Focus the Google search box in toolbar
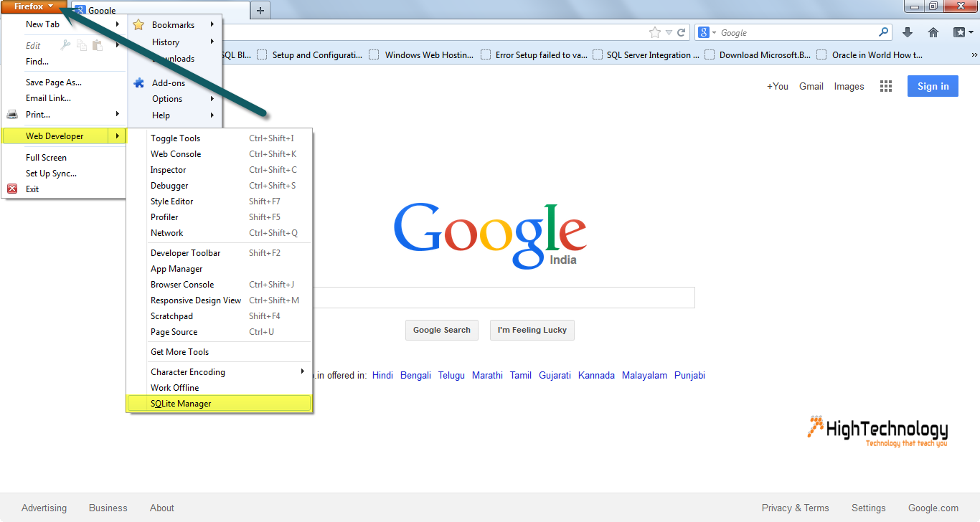The width and height of the screenshot is (980, 522). coord(797,32)
